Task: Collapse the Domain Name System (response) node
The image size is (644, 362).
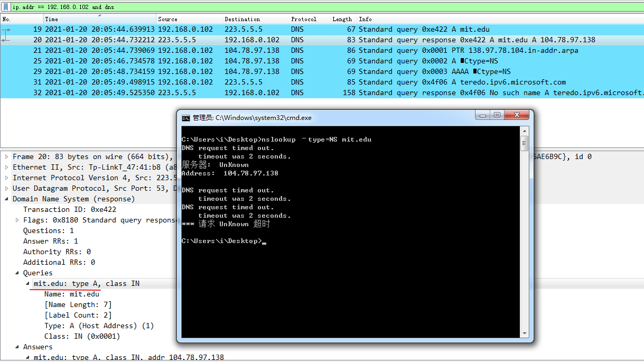Action: pos(6,199)
